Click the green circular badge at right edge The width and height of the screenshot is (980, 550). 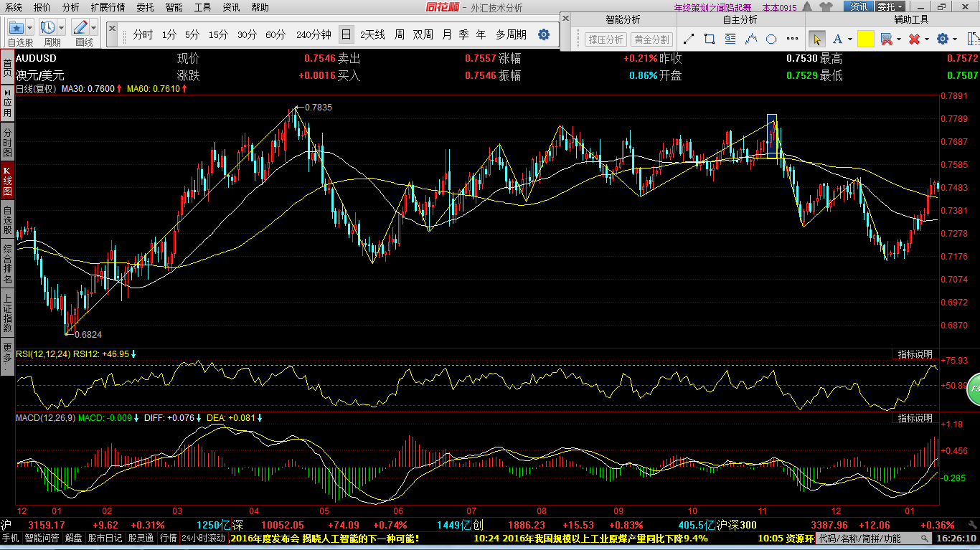coord(974,388)
